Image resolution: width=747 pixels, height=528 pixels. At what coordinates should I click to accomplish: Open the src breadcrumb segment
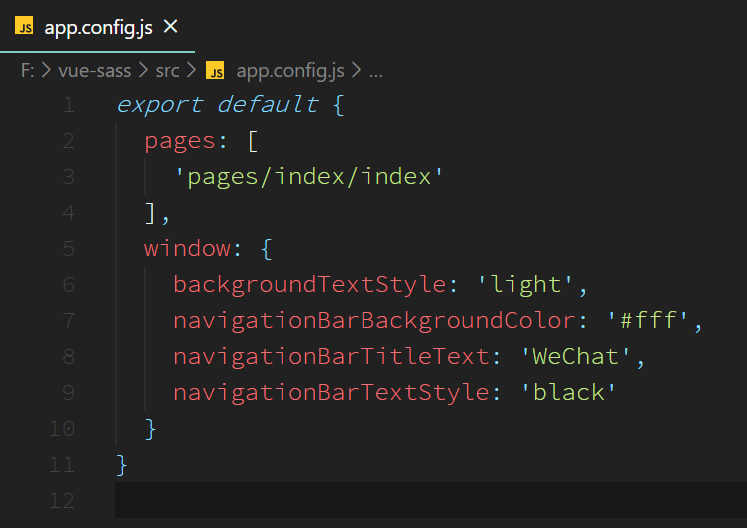[167, 71]
